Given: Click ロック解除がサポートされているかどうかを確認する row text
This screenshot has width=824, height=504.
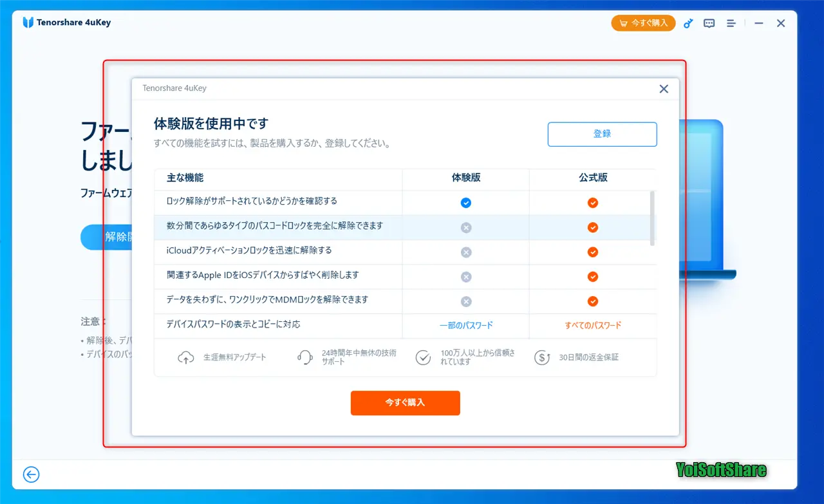Looking at the screenshot, I should (252, 201).
